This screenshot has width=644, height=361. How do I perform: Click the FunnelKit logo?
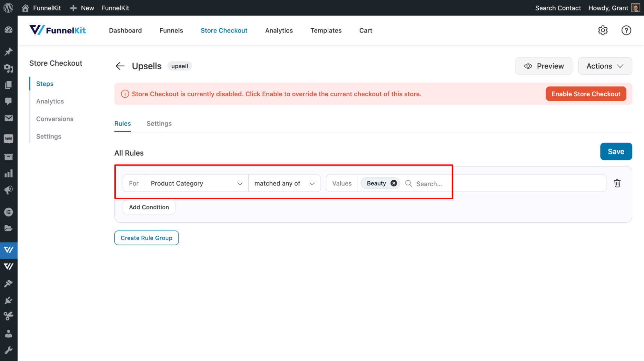pyautogui.click(x=58, y=30)
